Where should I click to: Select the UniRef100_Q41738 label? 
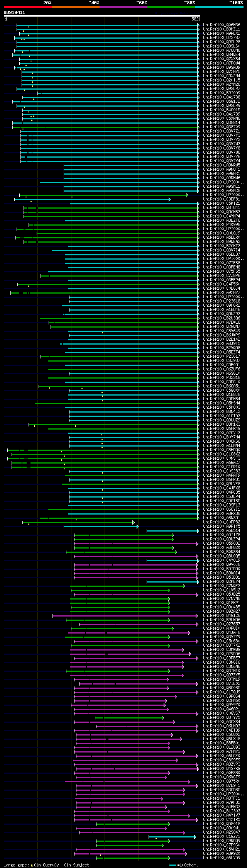coord(222,97)
